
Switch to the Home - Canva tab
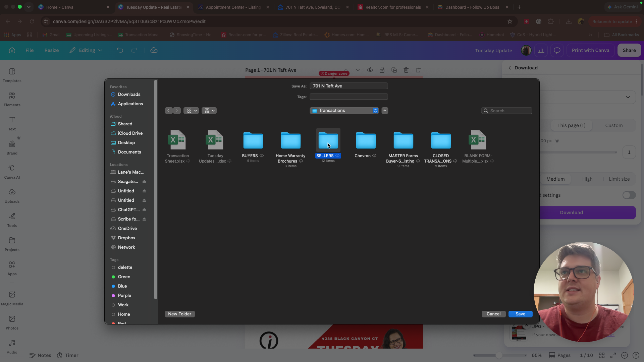(74, 7)
